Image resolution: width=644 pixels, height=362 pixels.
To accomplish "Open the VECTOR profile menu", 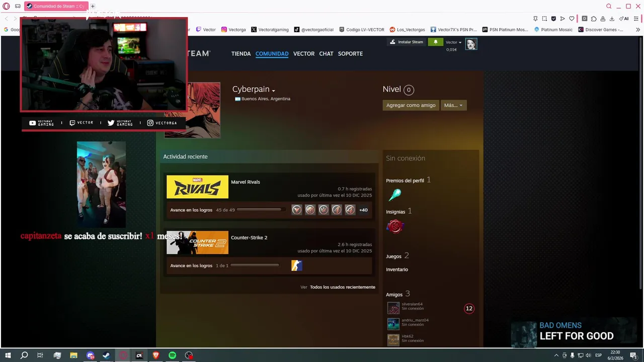I will [x=304, y=54].
